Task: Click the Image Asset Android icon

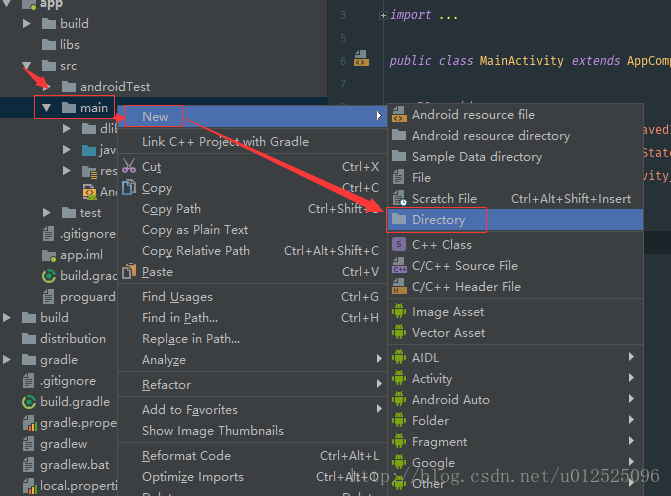Action: point(399,311)
